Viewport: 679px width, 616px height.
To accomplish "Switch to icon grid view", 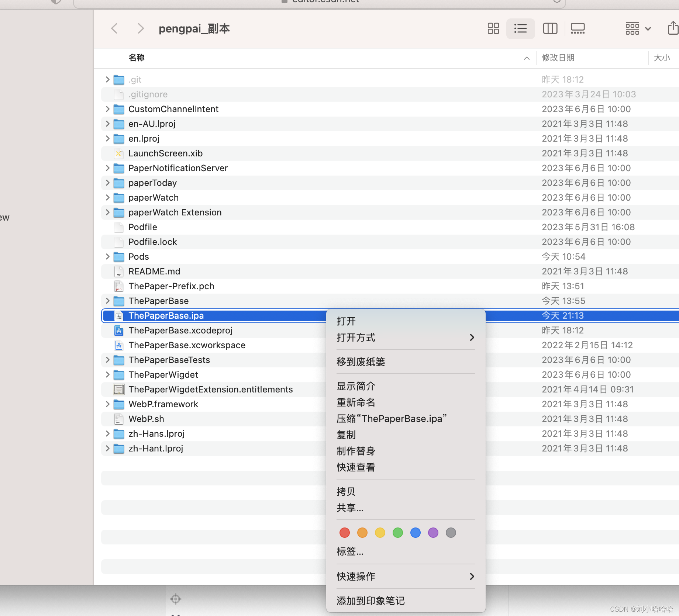I will (x=493, y=28).
